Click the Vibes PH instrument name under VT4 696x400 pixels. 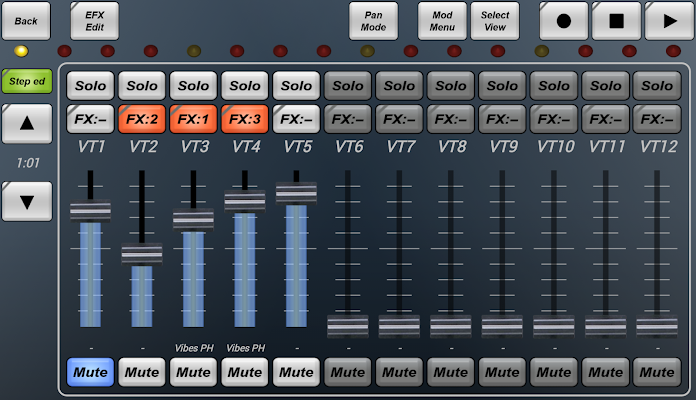click(245, 348)
